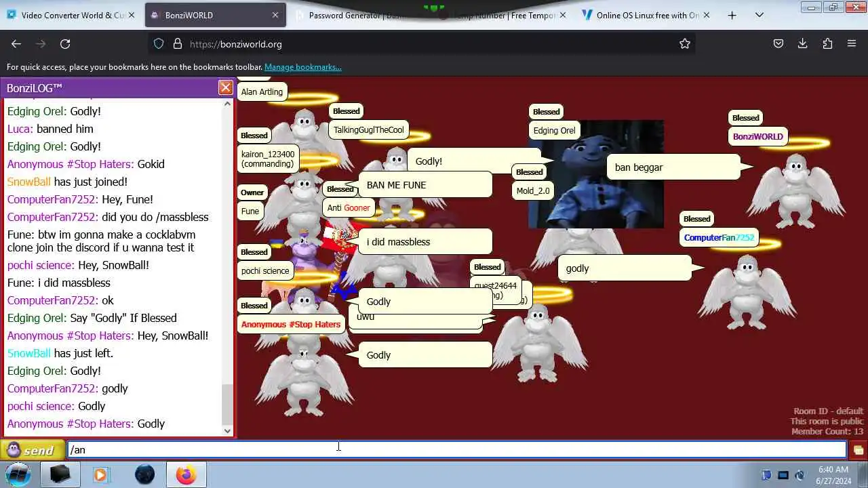Click the padlock site info icon
868x488 pixels.
point(178,44)
